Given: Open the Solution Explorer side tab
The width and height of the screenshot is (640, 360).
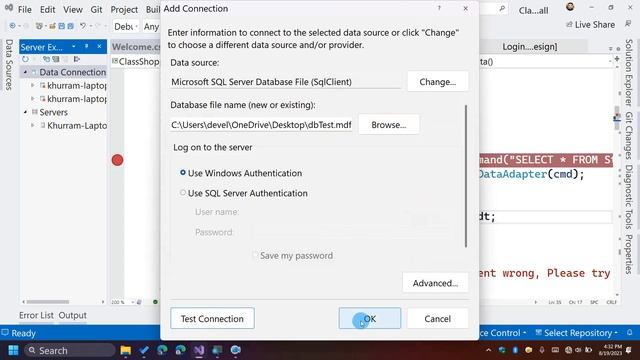Looking at the screenshot, I should point(629,73).
